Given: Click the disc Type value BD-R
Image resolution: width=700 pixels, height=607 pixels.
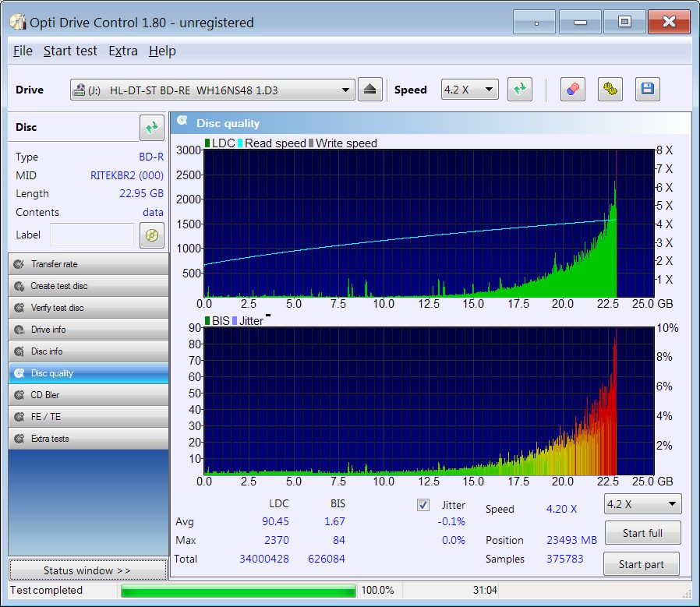Looking at the screenshot, I should 151,157.
